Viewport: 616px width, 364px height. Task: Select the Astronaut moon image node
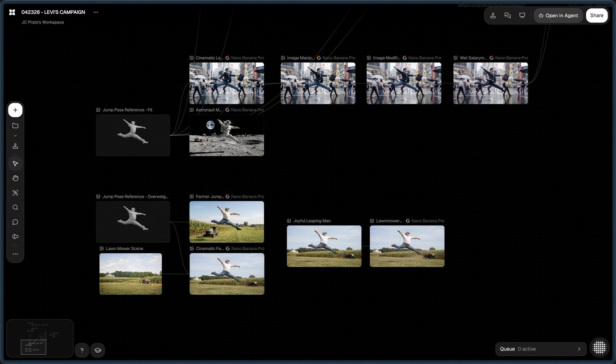(227, 135)
